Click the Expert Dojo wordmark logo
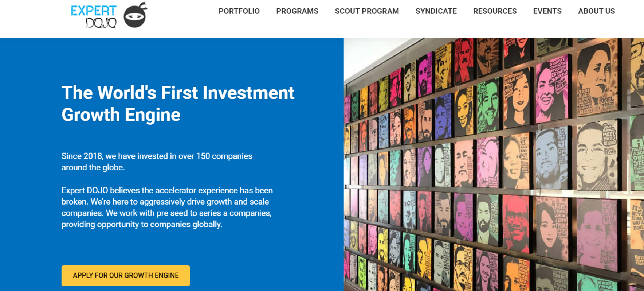This screenshot has height=291, width=644. 94,16
